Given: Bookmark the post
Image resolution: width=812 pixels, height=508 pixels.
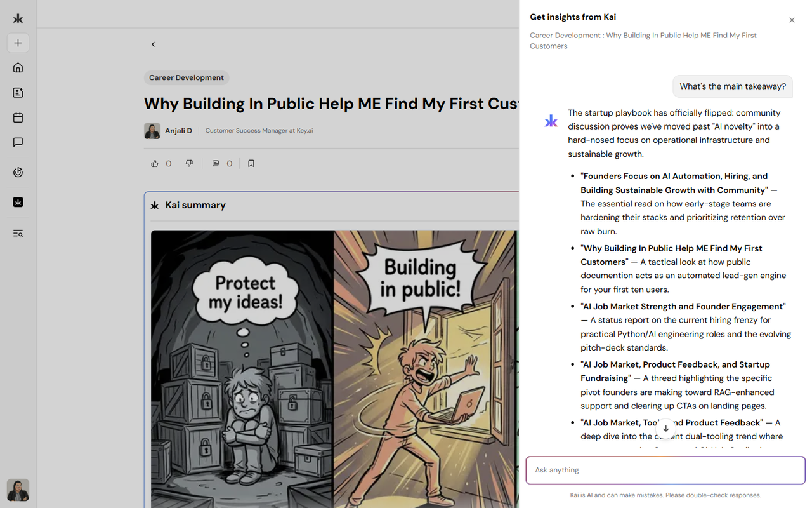Looking at the screenshot, I should coord(251,163).
